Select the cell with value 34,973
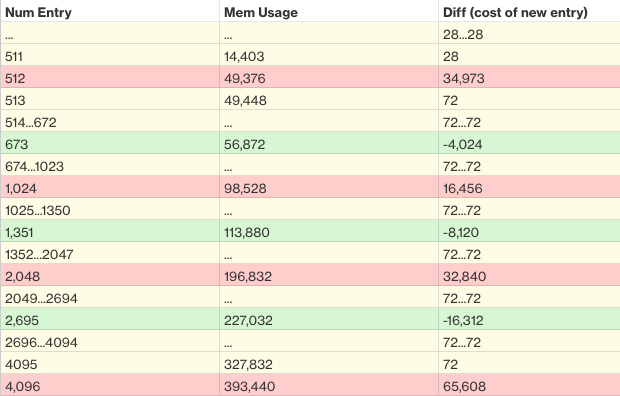Image resolution: width=620 pixels, height=396 pixels. (529, 77)
